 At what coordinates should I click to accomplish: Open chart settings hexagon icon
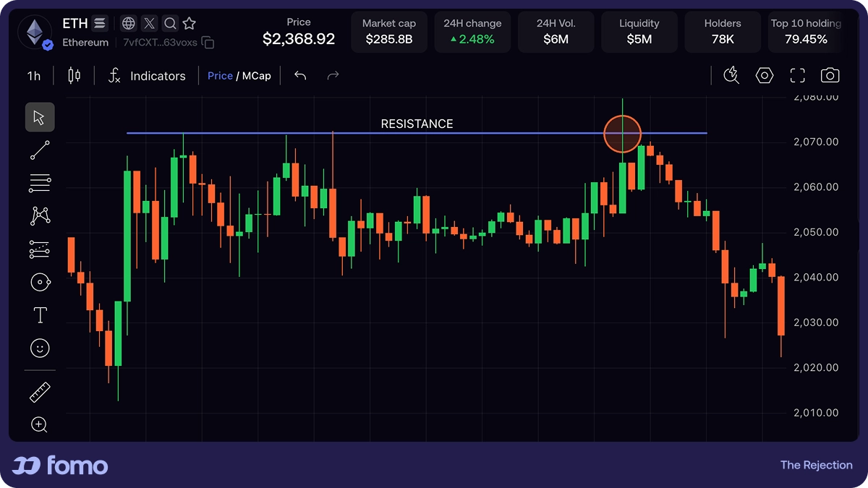pos(765,75)
